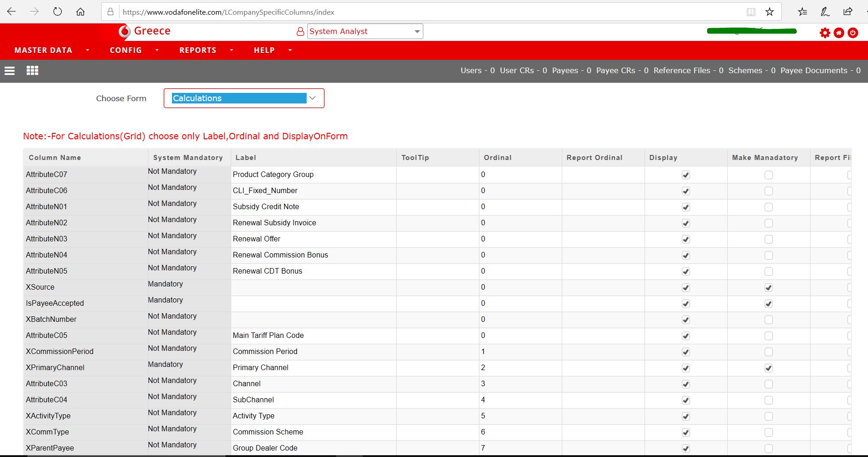Click Report Ordinal field for SubChannel row
This screenshot has height=457, width=868.
(603, 400)
